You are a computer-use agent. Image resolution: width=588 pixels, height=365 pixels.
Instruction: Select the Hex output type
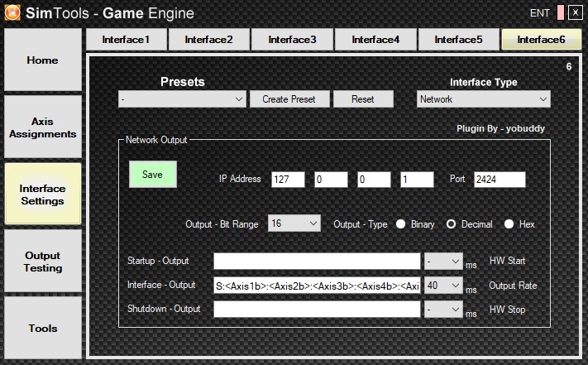[509, 224]
